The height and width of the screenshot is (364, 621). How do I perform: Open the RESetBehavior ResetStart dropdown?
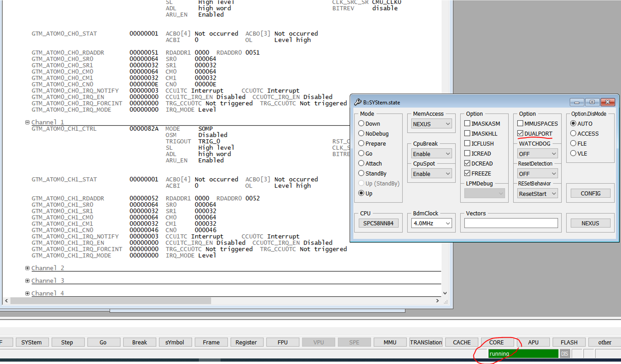click(537, 194)
